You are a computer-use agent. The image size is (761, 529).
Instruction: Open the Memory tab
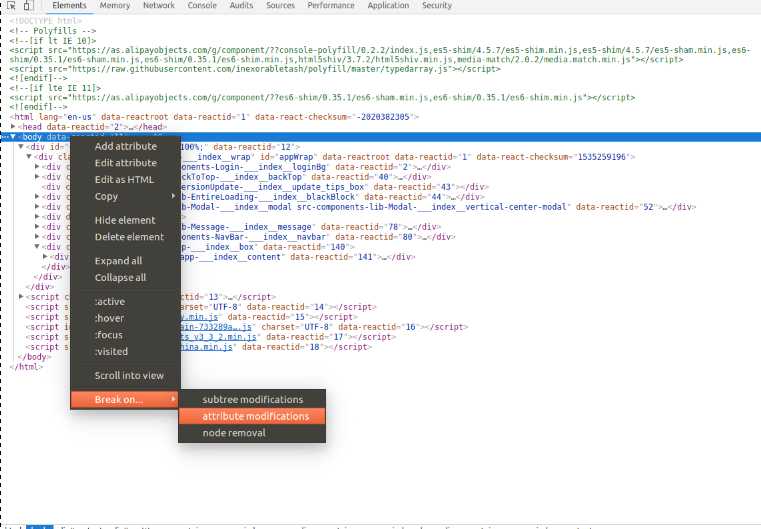coord(115,6)
